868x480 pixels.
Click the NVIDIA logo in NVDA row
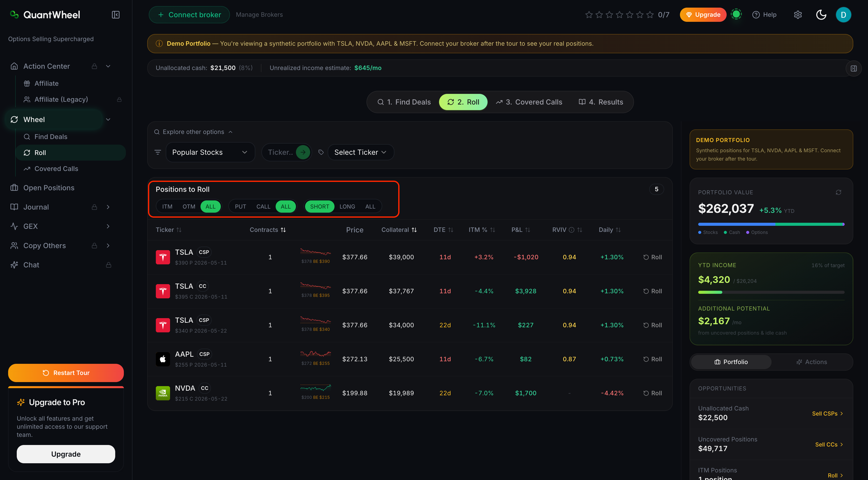(163, 393)
